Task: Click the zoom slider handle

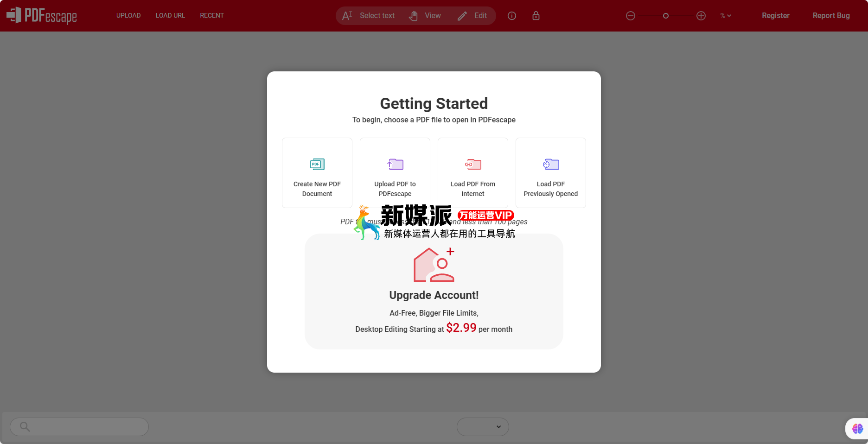Action: tap(666, 16)
